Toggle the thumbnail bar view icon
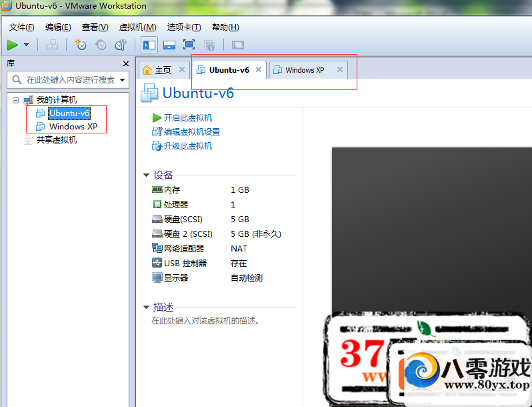The height and width of the screenshot is (407, 532). (169, 45)
